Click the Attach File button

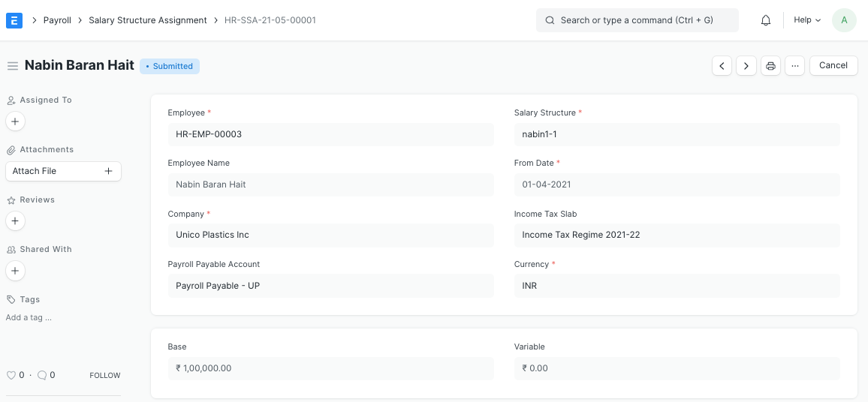coord(63,171)
